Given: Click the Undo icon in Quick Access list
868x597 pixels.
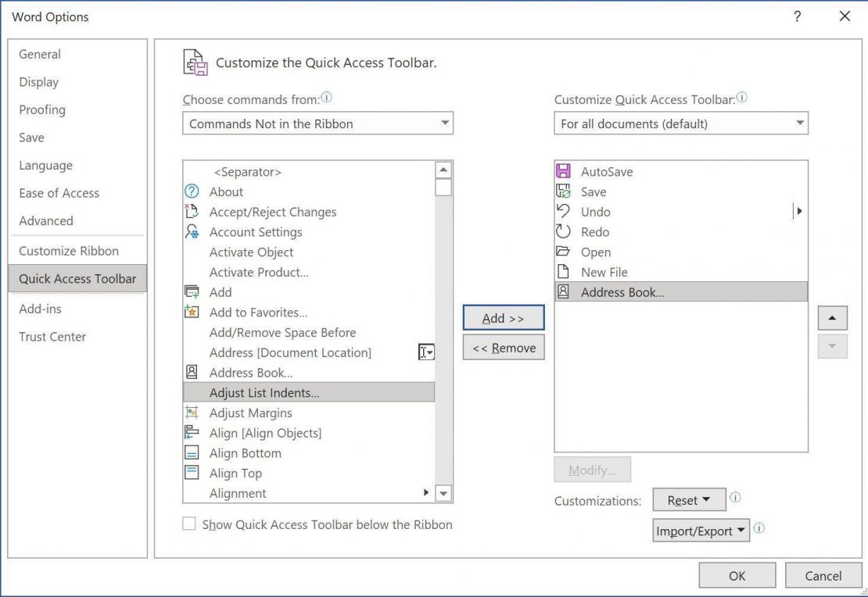Looking at the screenshot, I should (x=563, y=212).
